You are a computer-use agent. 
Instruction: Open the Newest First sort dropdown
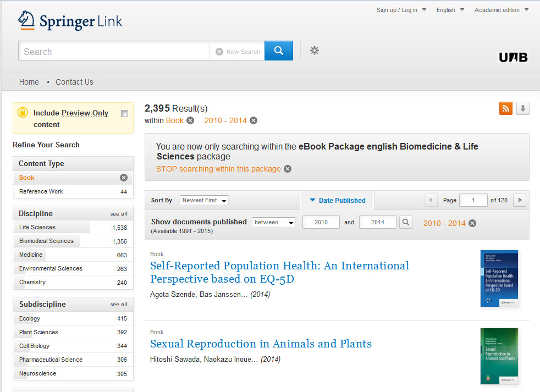point(203,200)
